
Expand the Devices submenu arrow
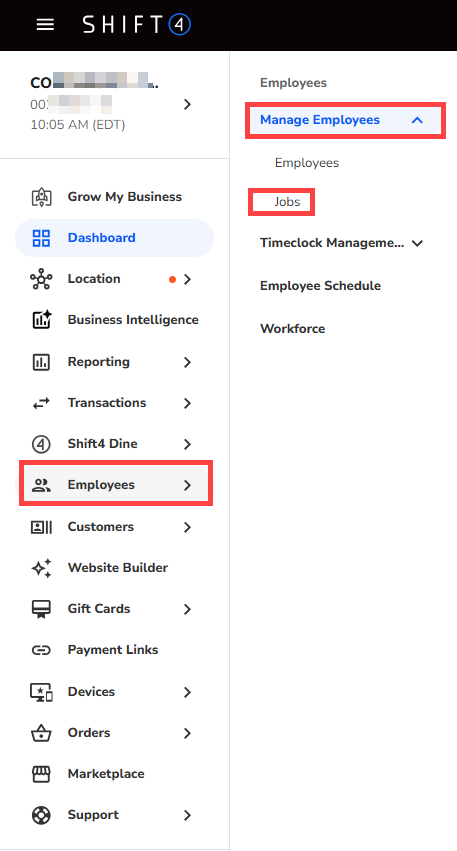[188, 692]
